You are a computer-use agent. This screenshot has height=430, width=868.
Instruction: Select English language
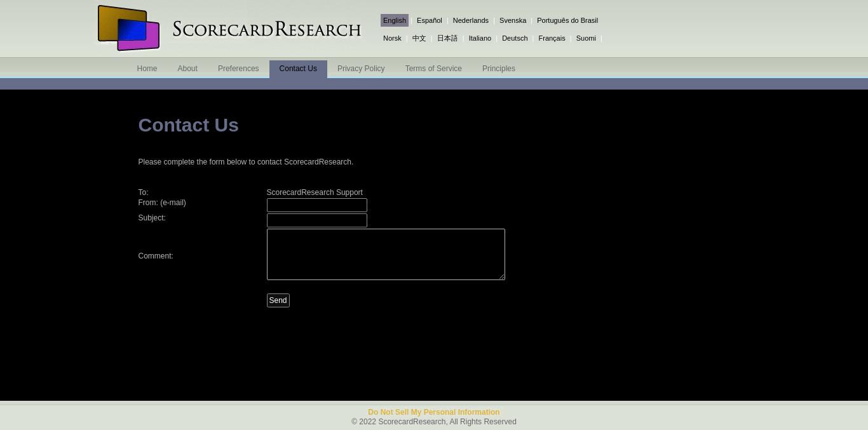pyautogui.click(x=395, y=20)
